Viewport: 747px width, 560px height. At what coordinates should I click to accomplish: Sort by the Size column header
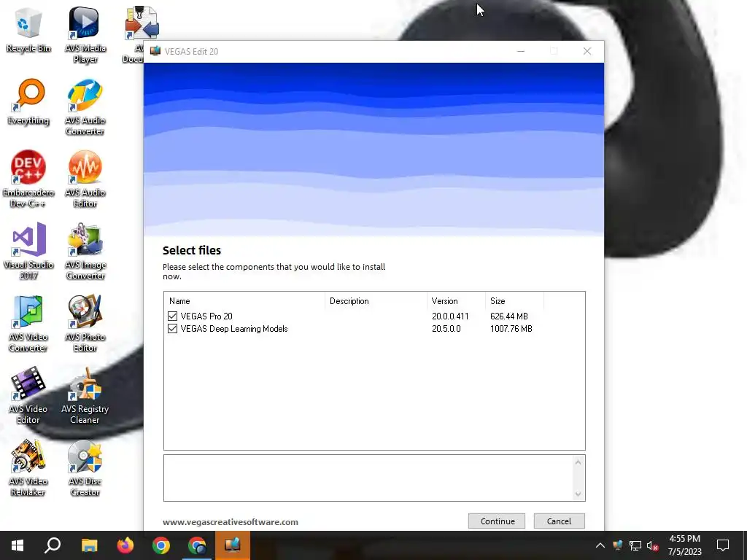(514, 301)
